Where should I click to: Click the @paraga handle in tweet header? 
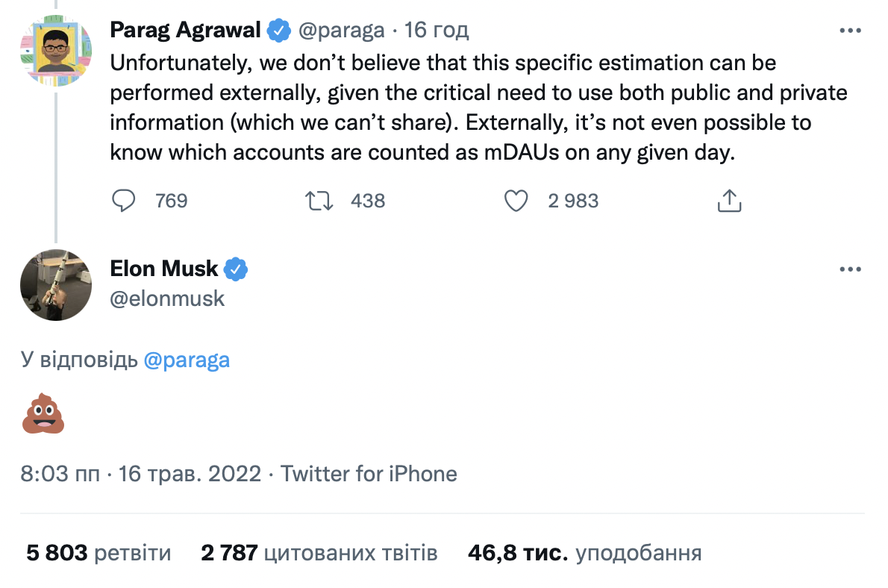click(x=342, y=30)
